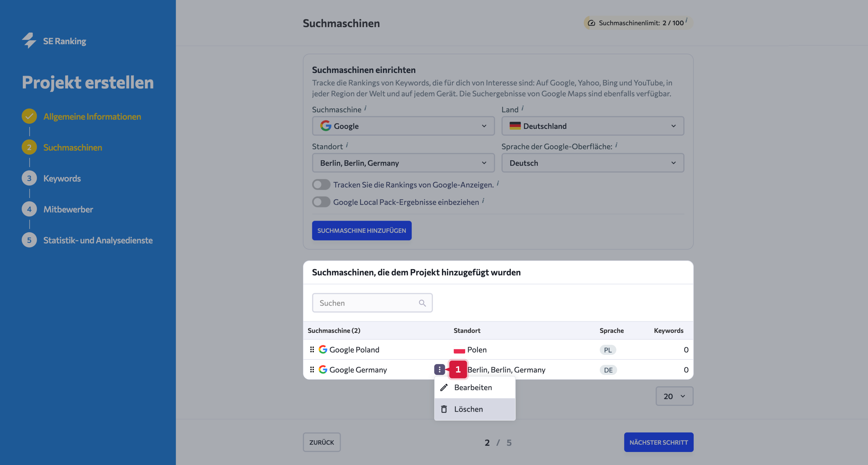Click the step 5 Statistik circle
The image size is (868, 465).
point(29,240)
